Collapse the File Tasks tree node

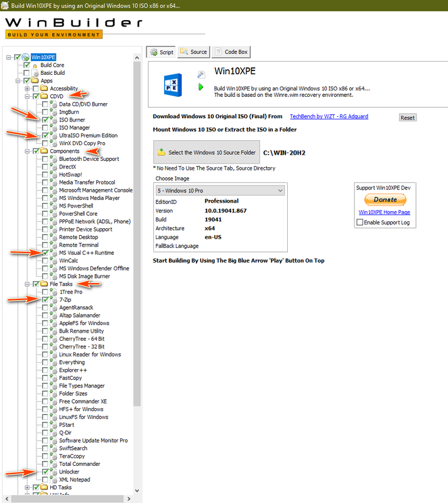[x=27, y=284]
